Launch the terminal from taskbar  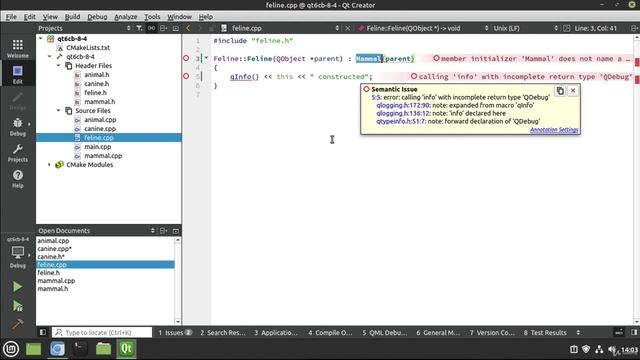80,349
